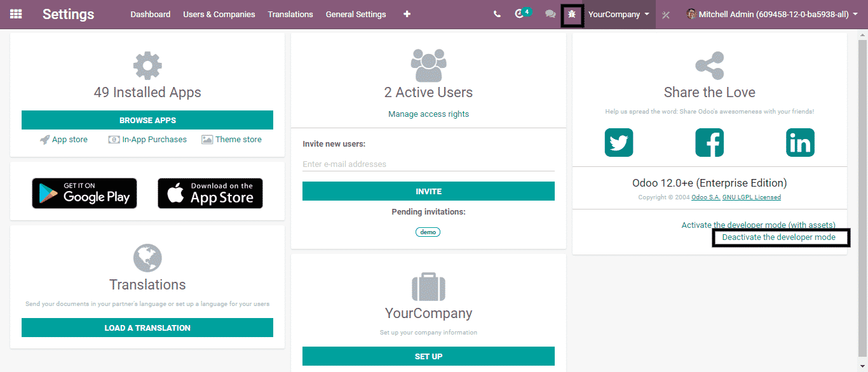Open the debug bug icon menu
The width and height of the screenshot is (868, 372).
[x=572, y=15]
